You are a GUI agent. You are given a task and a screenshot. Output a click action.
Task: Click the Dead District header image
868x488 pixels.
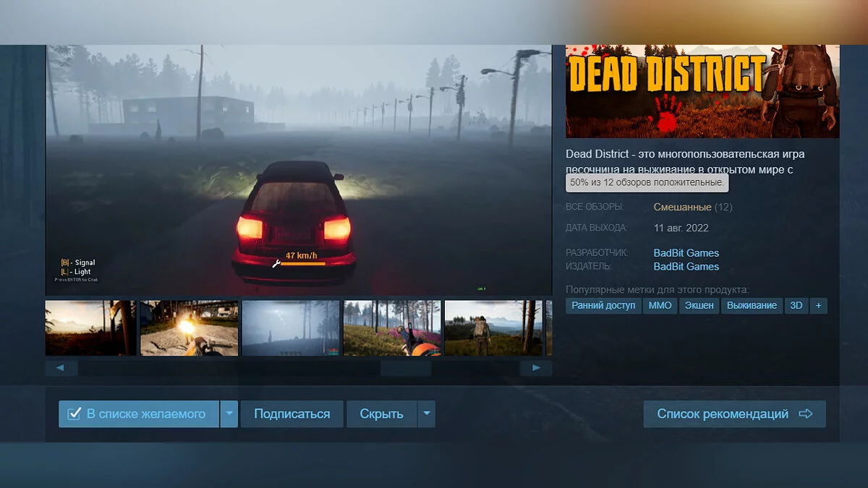[702, 92]
